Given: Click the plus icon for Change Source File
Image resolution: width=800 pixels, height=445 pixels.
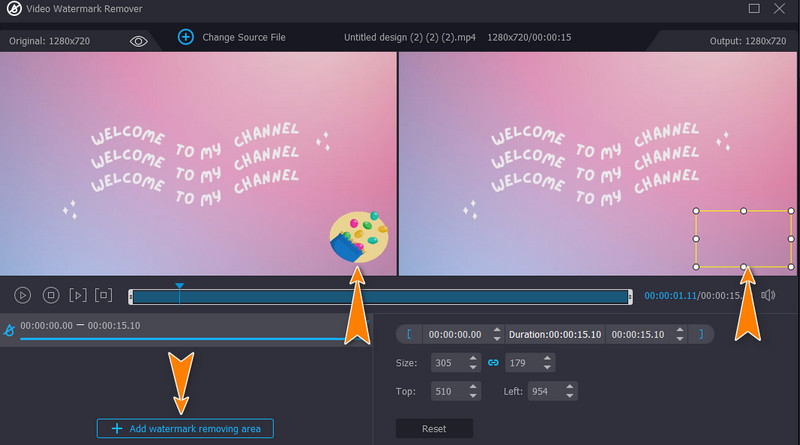Looking at the screenshot, I should coord(185,37).
